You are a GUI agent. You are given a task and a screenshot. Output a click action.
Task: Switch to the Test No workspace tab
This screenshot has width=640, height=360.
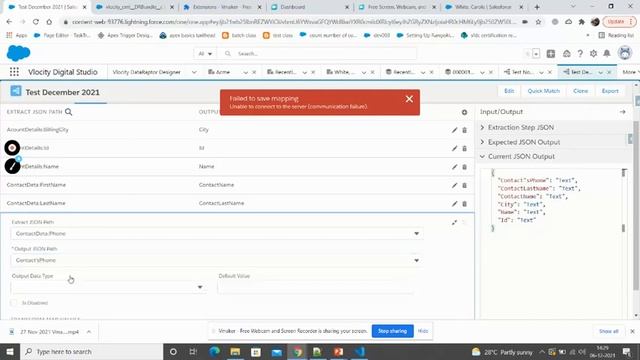click(x=521, y=72)
